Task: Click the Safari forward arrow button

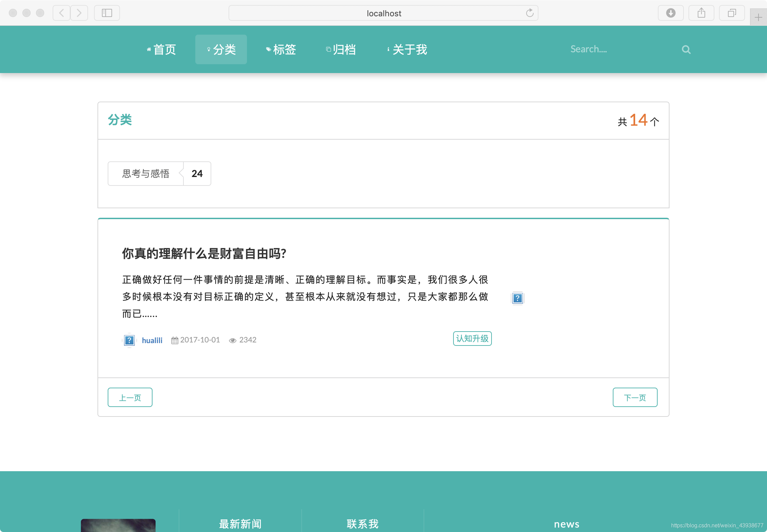Action: click(x=79, y=13)
